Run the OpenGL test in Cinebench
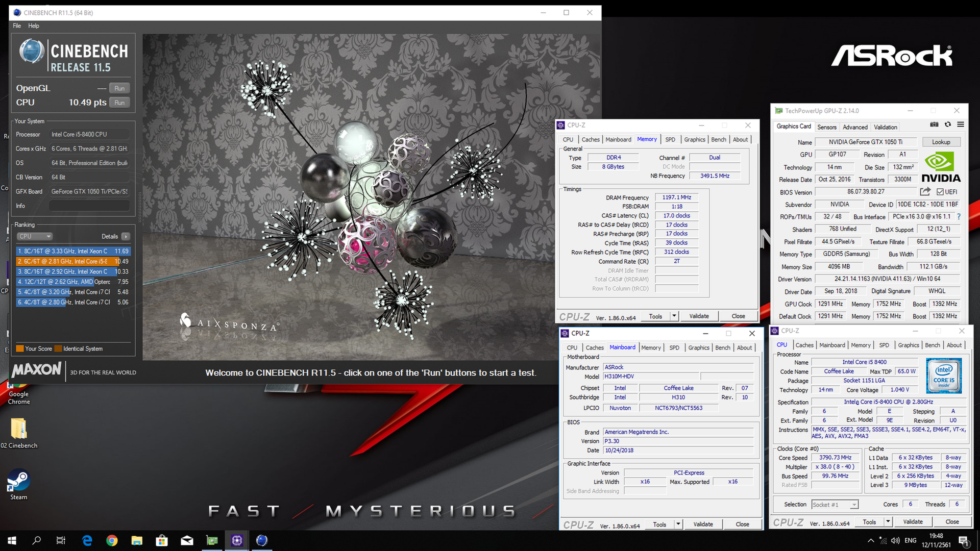980x551 pixels. (x=119, y=88)
